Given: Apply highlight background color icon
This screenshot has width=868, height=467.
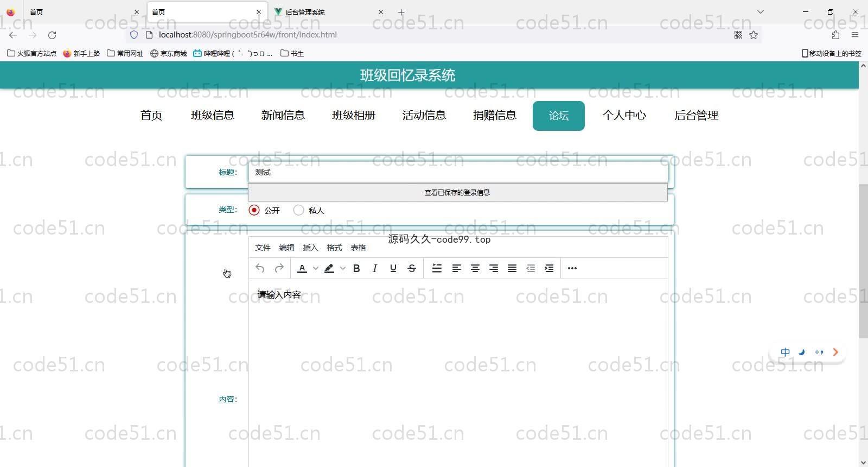Looking at the screenshot, I should coord(329,268).
